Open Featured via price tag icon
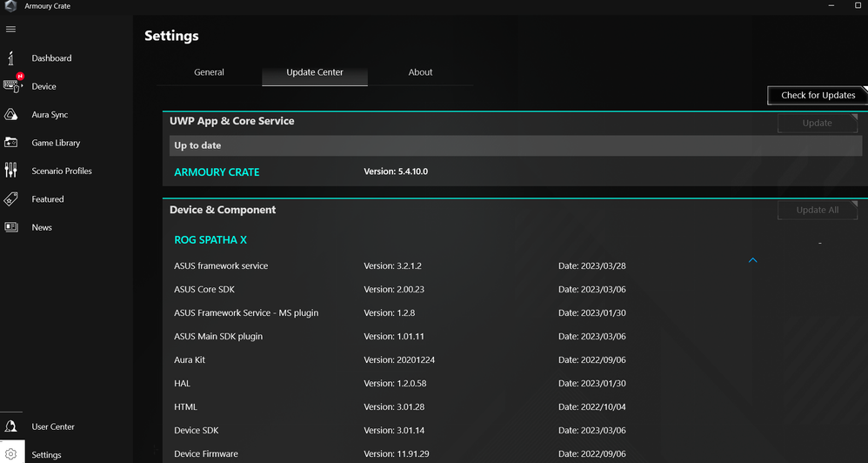Screen dimensions: 868x463 tap(10, 198)
